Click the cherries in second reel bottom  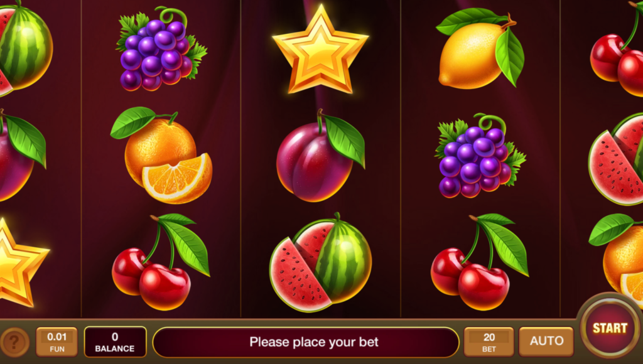(x=161, y=262)
